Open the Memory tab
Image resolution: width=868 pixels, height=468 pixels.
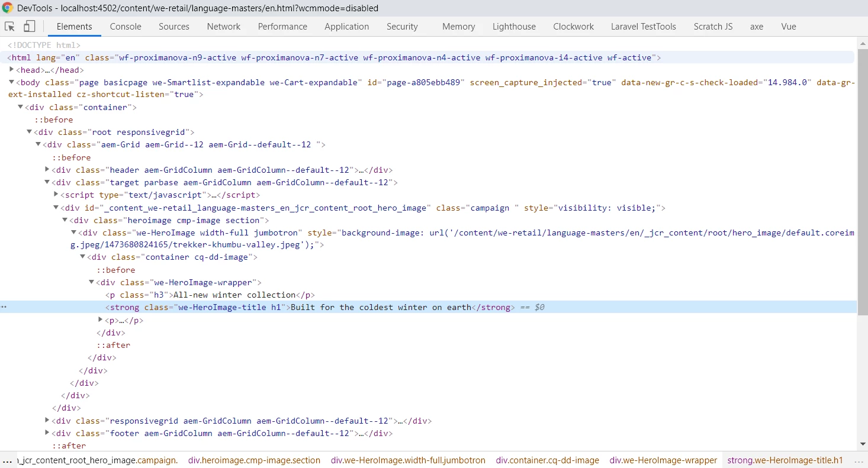[x=458, y=27]
